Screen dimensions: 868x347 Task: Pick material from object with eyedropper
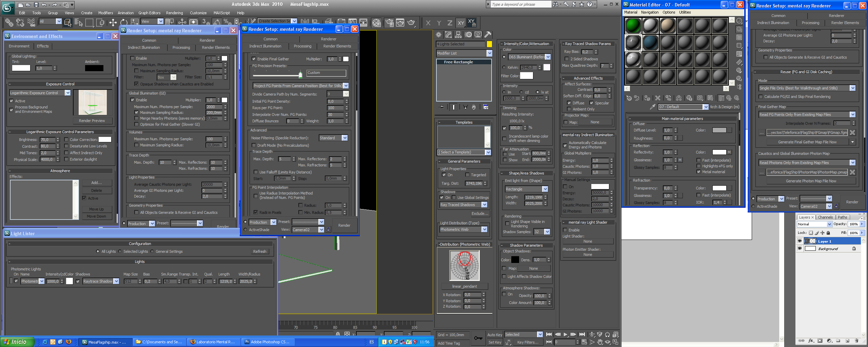[x=652, y=107]
